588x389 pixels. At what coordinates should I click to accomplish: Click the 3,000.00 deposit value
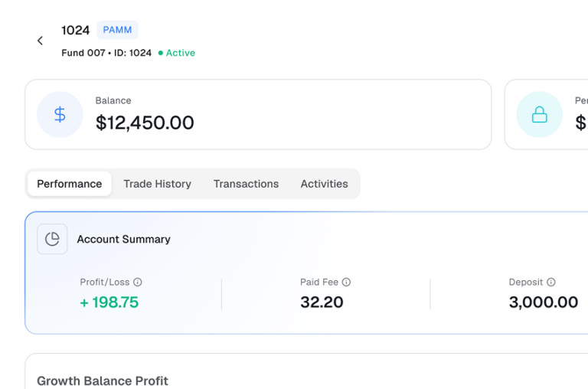(x=544, y=302)
